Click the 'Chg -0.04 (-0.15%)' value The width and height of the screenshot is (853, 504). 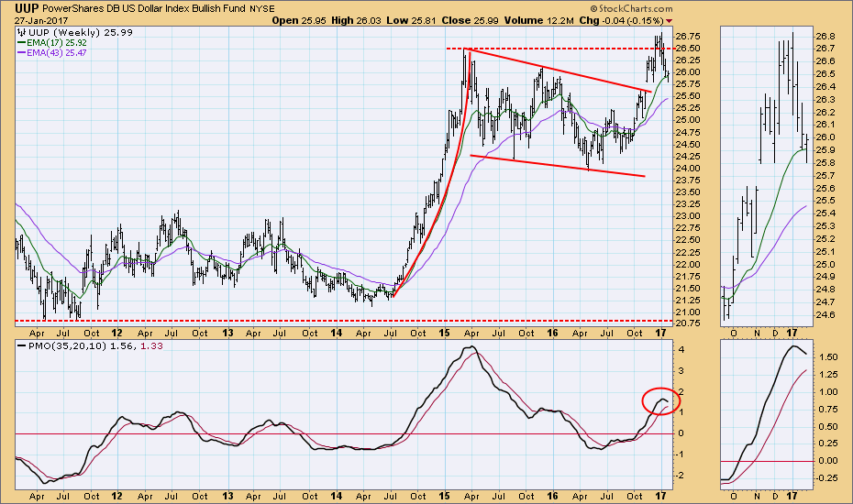621,21
